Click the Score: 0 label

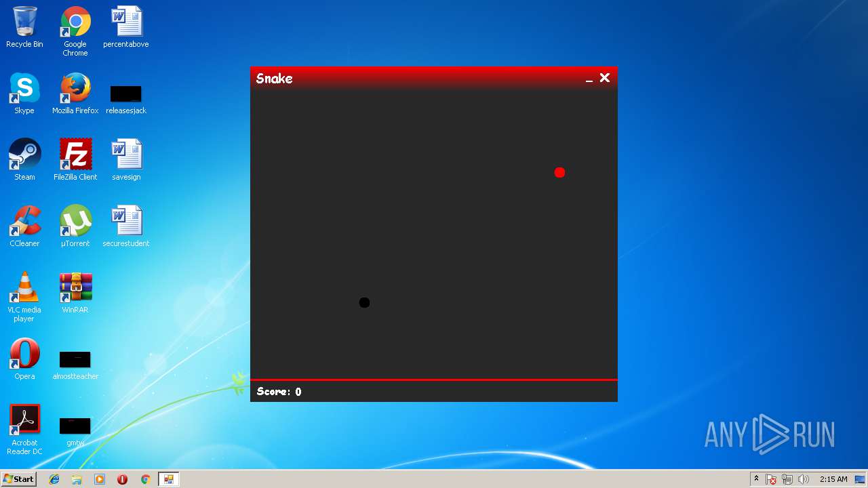279,392
